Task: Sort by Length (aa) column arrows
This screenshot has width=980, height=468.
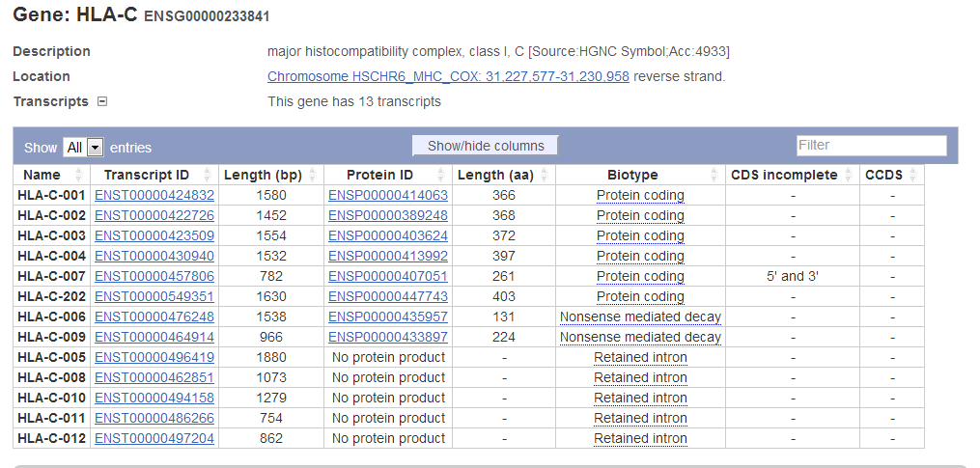Action: click(x=544, y=176)
